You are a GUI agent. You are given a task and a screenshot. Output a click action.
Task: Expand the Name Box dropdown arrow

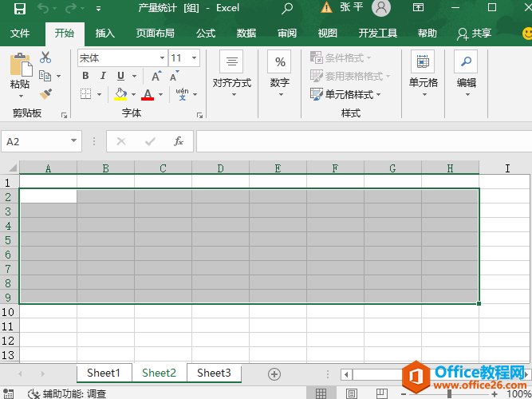73,140
